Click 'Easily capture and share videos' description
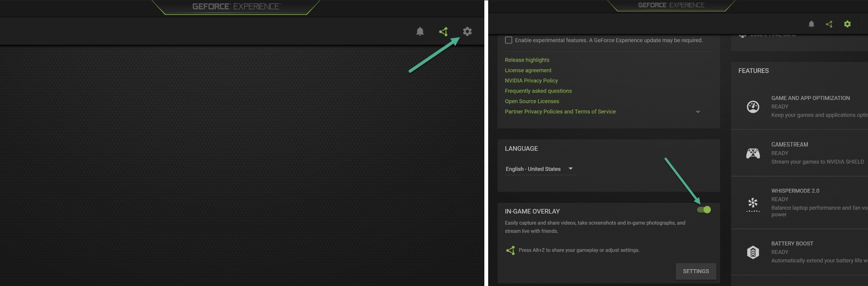The width and height of the screenshot is (868, 286). coord(595,227)
